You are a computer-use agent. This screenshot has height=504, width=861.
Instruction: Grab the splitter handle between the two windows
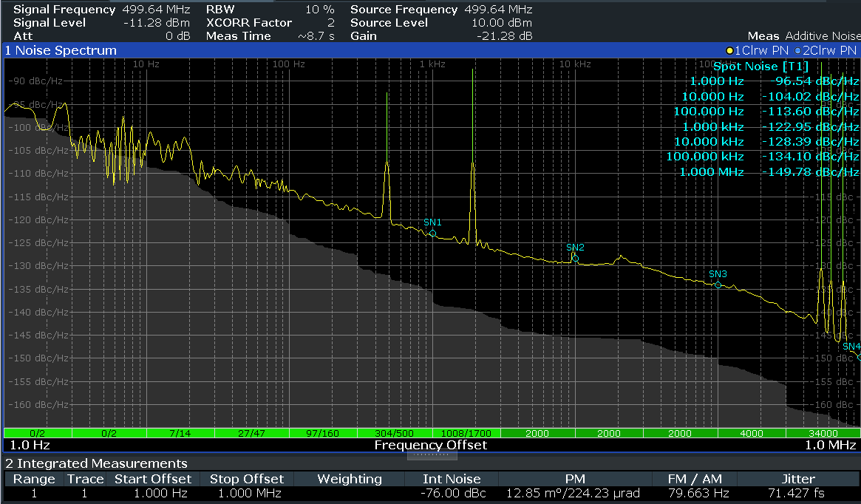coord(430,455)
